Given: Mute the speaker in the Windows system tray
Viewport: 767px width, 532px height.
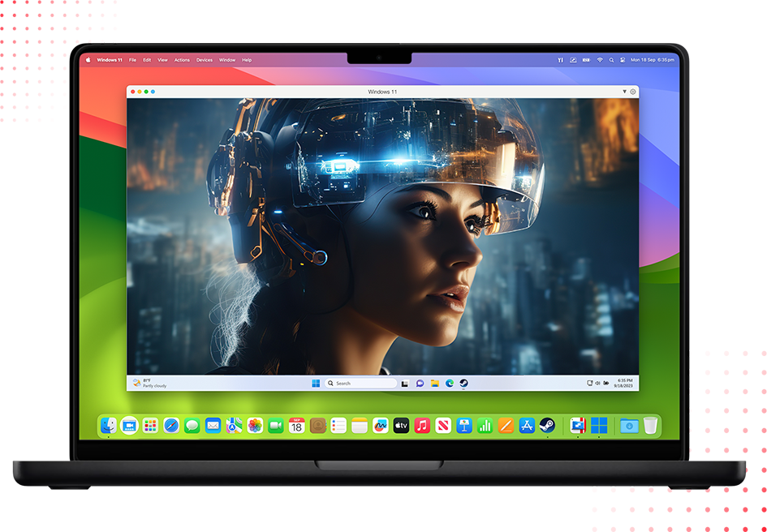Looking at the screenshot, I should (x=596, y=383).
